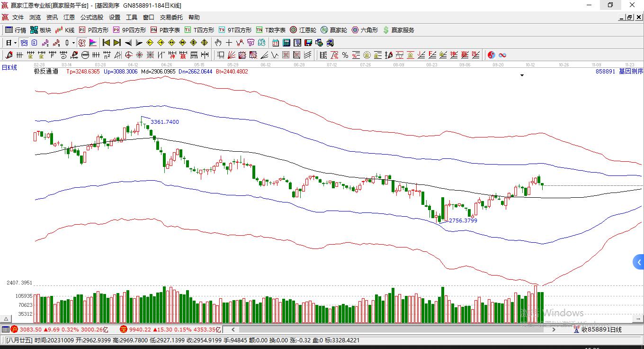Open the calendar icon showing 21
Screen dimensions: 644x349
pos(275,43)
